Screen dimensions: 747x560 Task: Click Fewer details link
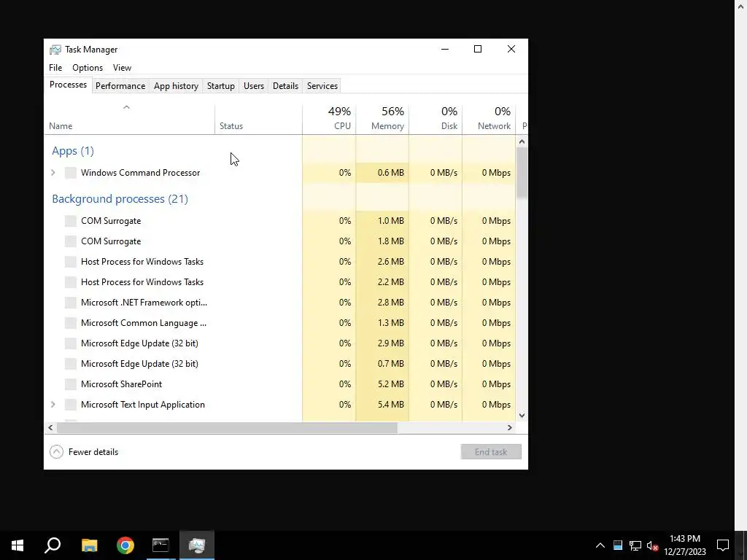pos(93,452)
